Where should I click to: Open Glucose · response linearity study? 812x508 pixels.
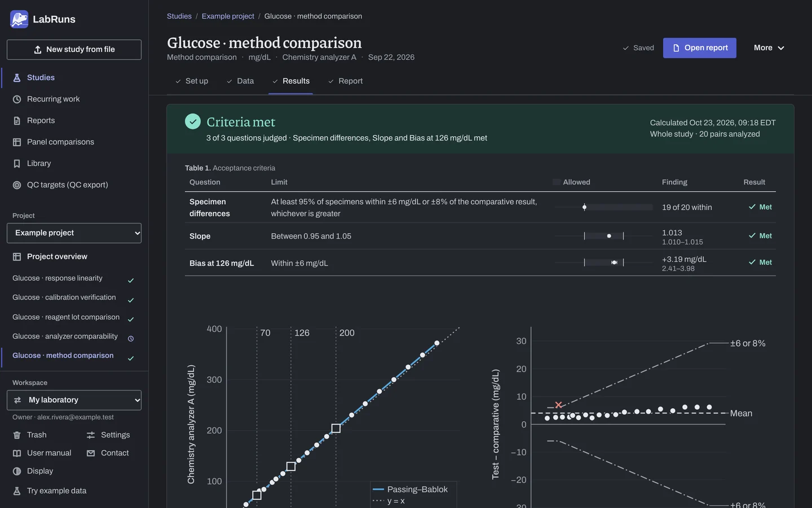coord(58,278)
